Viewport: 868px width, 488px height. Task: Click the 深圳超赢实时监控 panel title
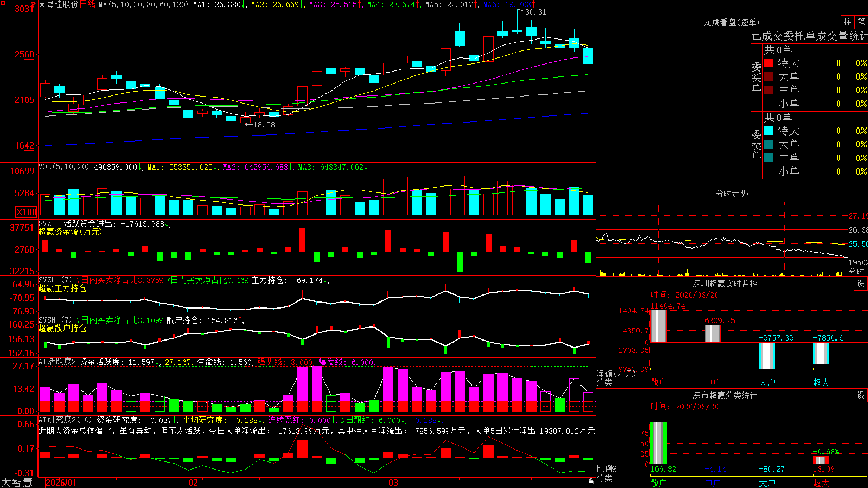coord(725,284)
